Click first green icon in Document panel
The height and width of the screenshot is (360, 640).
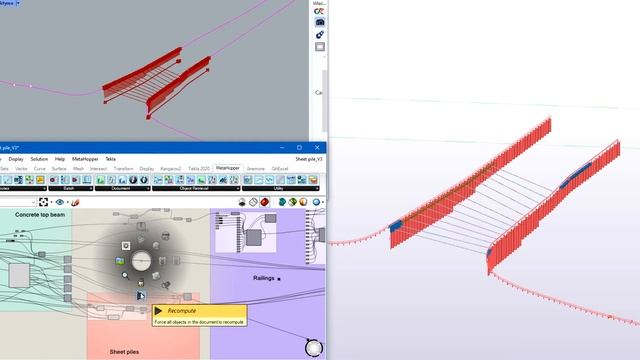(x=100, y=180)
